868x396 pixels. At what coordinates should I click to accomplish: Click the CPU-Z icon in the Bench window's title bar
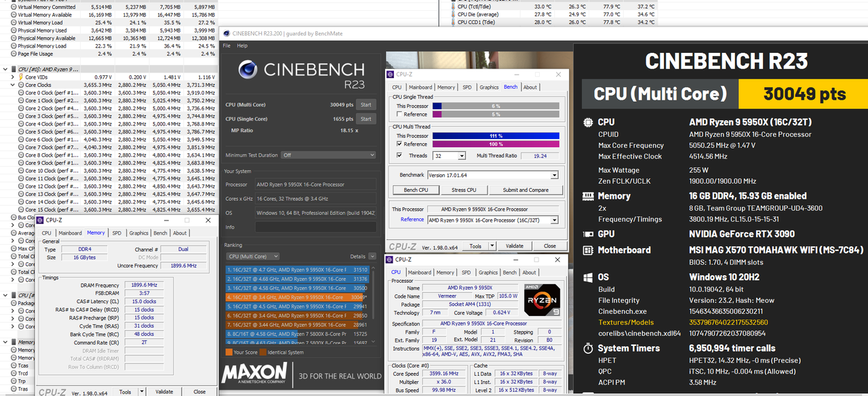click(390, 74)
